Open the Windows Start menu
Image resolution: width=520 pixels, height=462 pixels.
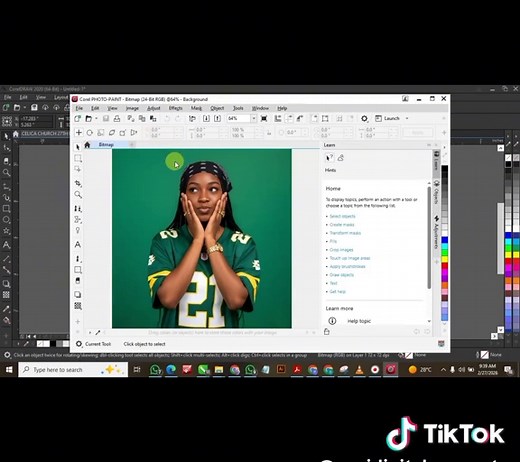9,370
